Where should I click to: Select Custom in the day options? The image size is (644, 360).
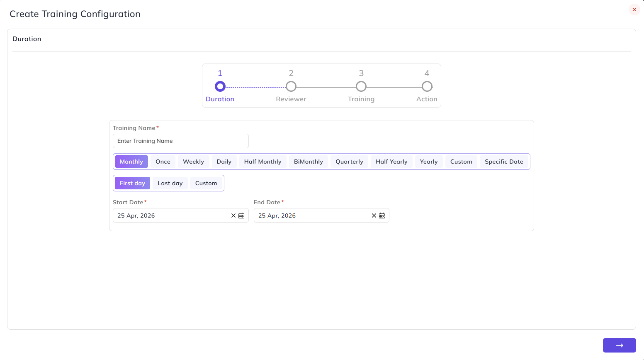click(206, 183)
